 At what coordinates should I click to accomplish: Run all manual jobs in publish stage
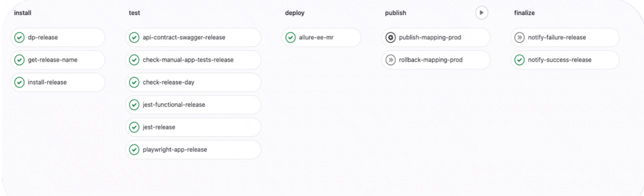pyautogui.click(x=481, y=13)
